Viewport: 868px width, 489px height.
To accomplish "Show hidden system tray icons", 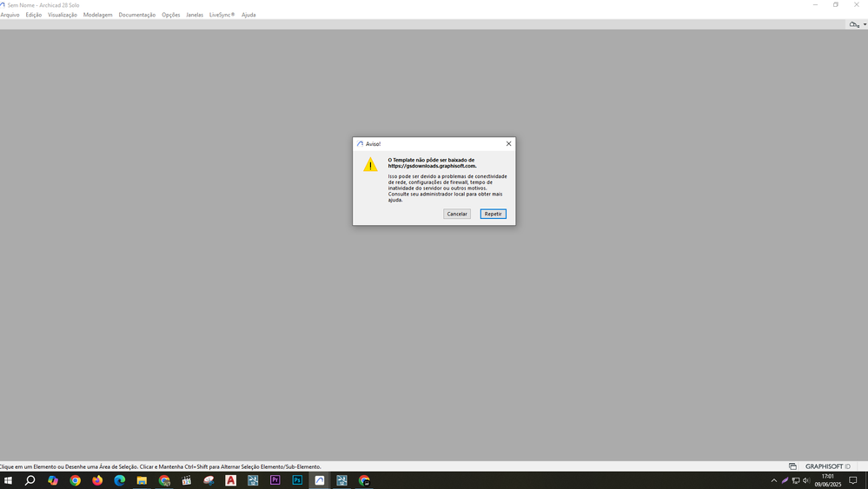I will pos(774,480).
